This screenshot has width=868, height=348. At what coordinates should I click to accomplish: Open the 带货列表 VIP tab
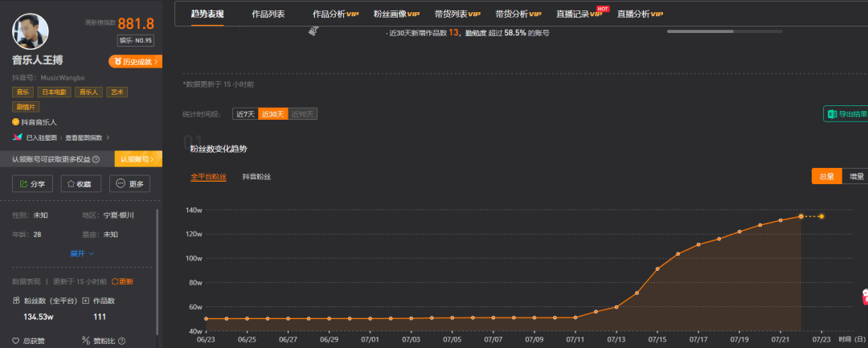[457, 14]
